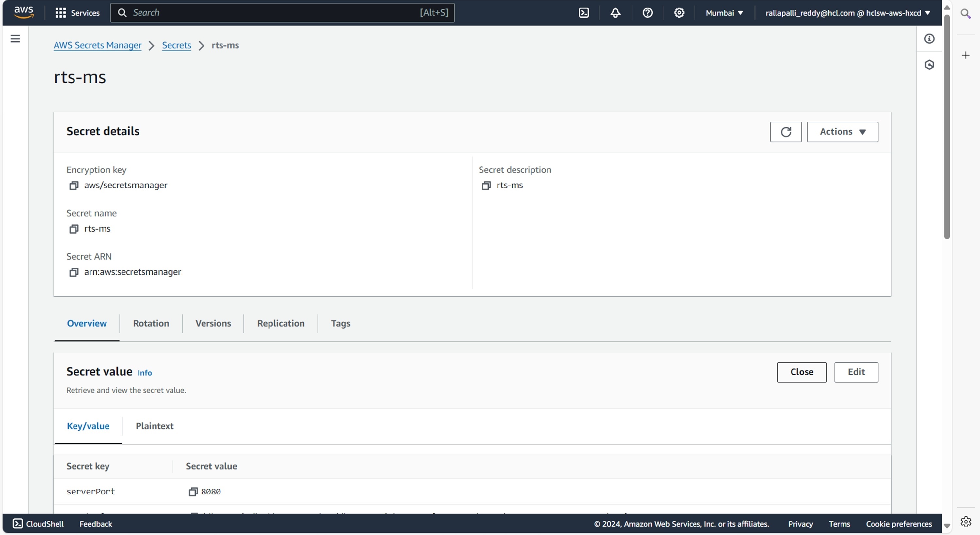
Task: Open the CloudShell icon in top bar
Action: pyautogui.click(x=583, y=13)
